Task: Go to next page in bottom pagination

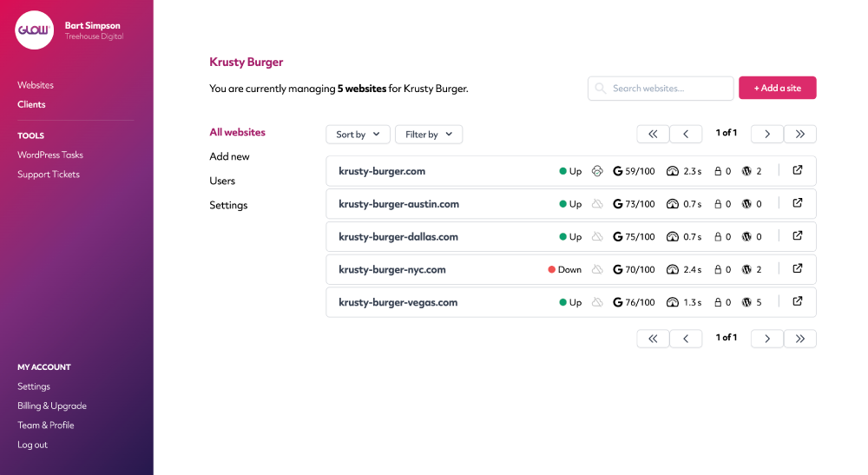Action: click(767, 339)
